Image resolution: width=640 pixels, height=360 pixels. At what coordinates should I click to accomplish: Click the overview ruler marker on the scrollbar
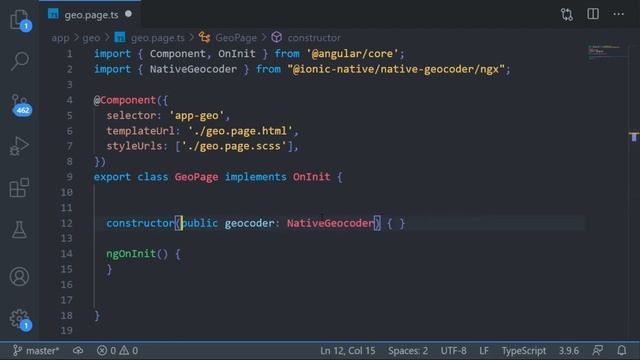click(633, 137)
